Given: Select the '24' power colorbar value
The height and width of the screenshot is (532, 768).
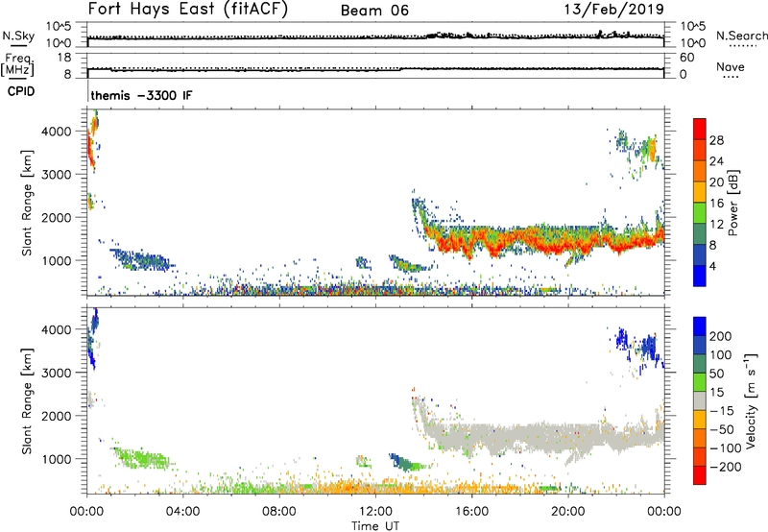Looking at the screenshot, I should coord(716,161).
